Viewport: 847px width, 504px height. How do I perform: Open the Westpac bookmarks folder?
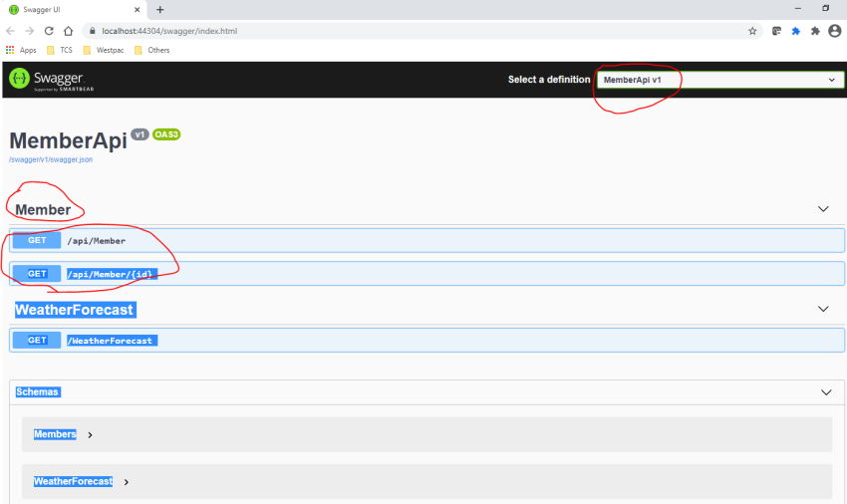[104, 50]
